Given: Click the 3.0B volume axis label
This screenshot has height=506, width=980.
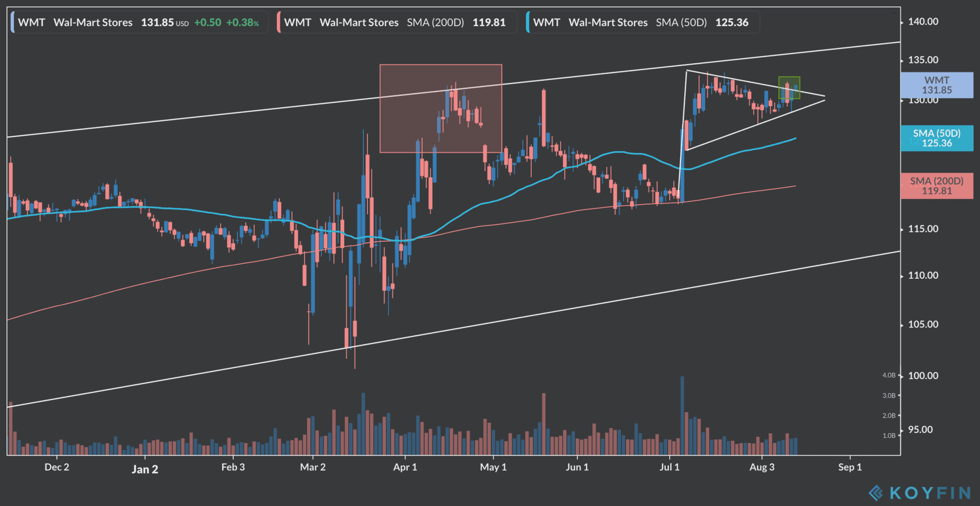Looking at the screenshot, I should [x=889, y=396].
